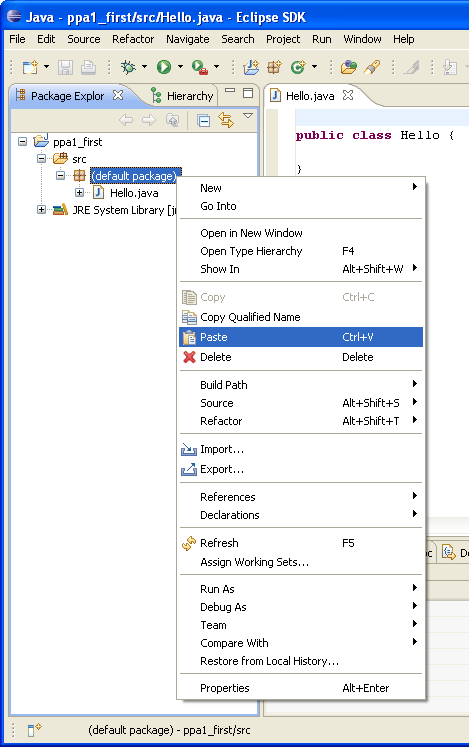The height and width of the screenshot is (747, 469).
Task: Choose Go Into from the context menu
Action: (301, 206)
